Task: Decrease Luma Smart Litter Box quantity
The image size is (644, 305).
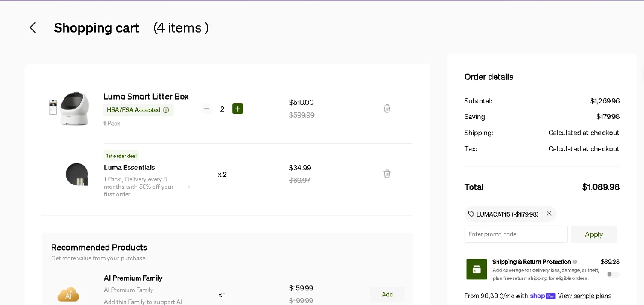Action: tap(207, 109)
